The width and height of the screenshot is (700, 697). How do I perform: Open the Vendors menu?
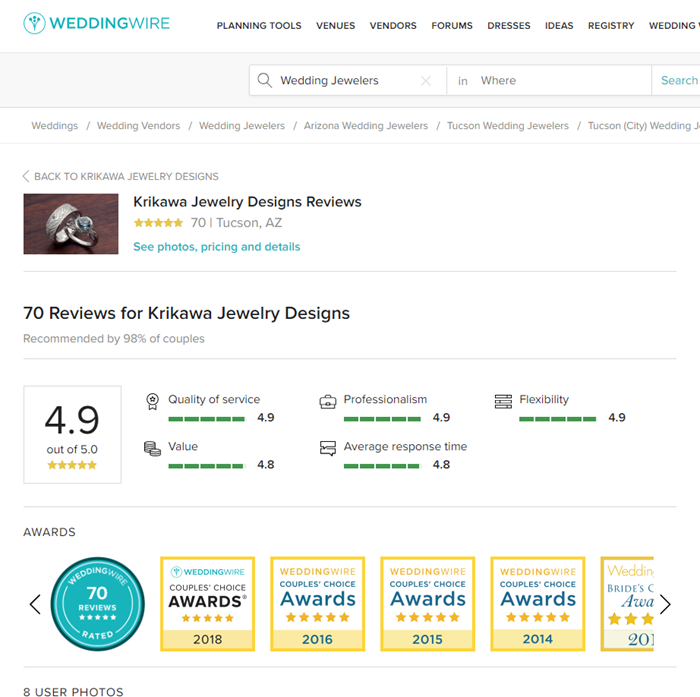[x=393, y=25]
